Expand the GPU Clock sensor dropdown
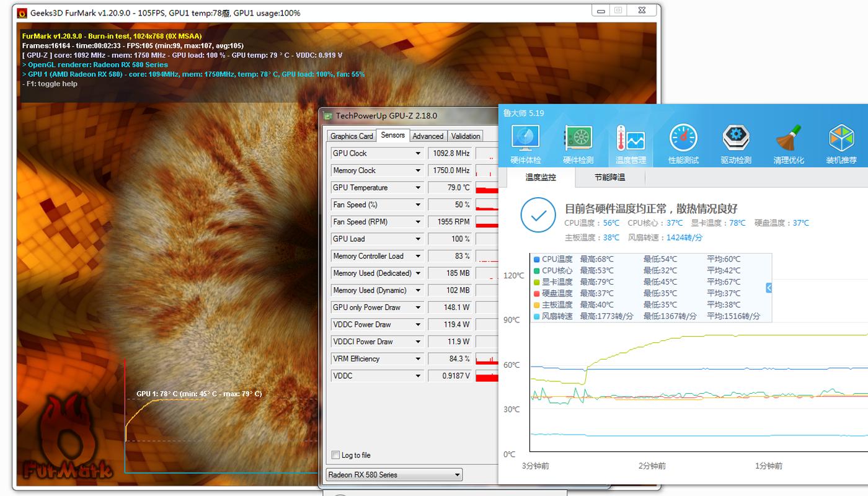The width and height of the screenshot is (868, 496). (x=418, y=153)
